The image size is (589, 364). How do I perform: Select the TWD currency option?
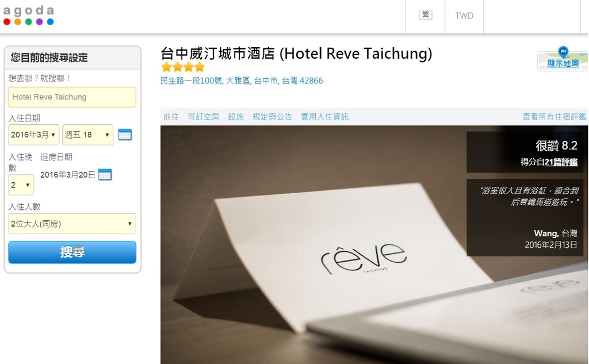[x=464, y=16]
